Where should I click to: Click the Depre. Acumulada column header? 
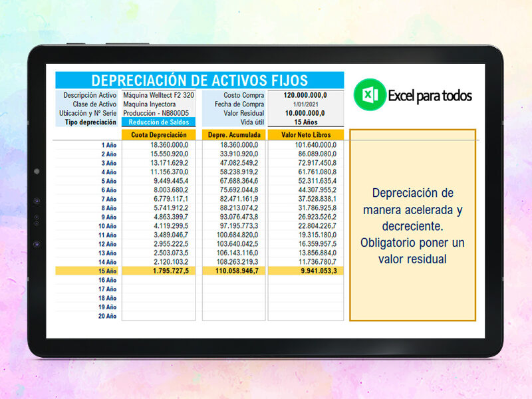(x=234, y=135)
